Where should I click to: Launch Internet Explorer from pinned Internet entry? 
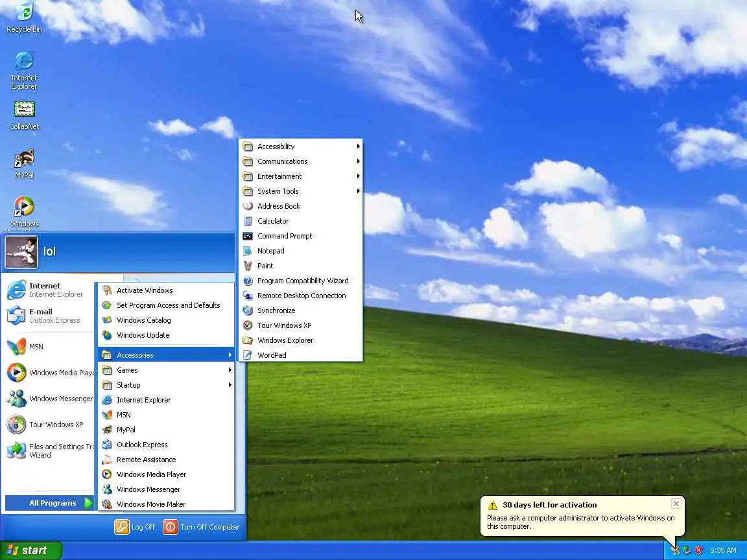[49, 290]
